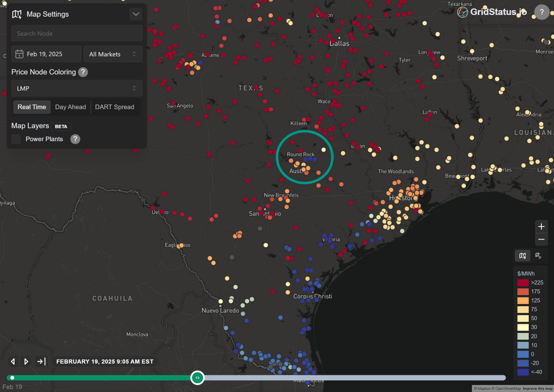Viewport: 554px width, 392px height.
Task: Enable the Power Plants layer checkbox
Action: coord(16,139)
